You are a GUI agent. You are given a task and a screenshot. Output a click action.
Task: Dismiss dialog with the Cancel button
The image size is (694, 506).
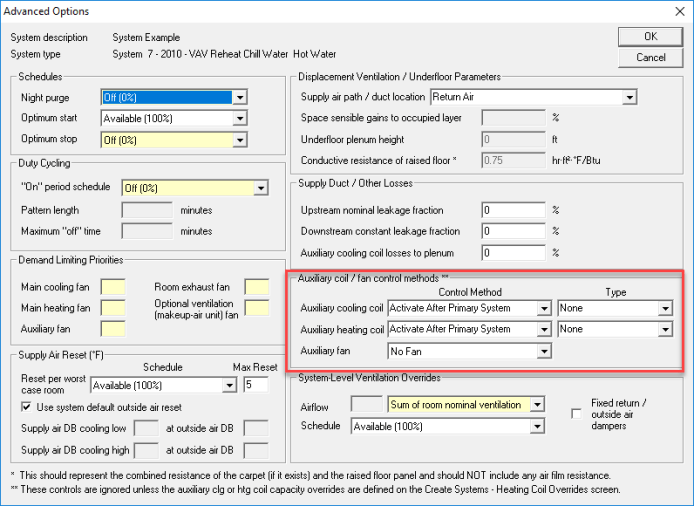(x=650, y=58)
